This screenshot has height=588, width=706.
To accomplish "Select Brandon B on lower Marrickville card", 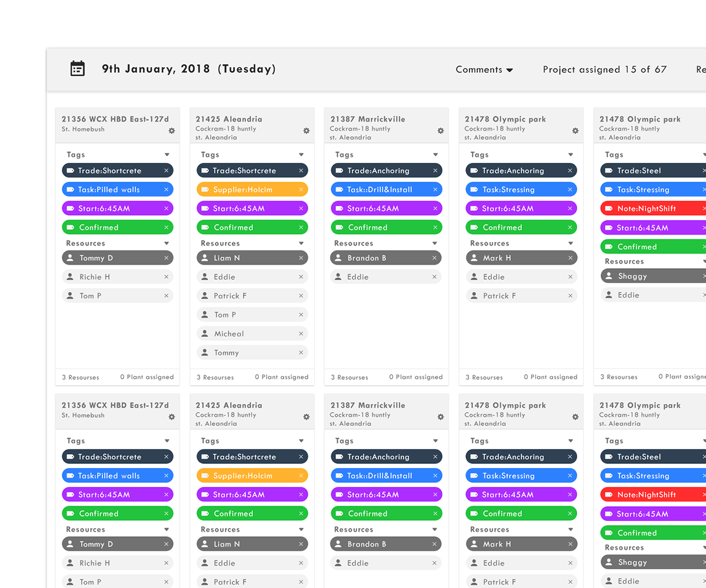I will (386, 544).
